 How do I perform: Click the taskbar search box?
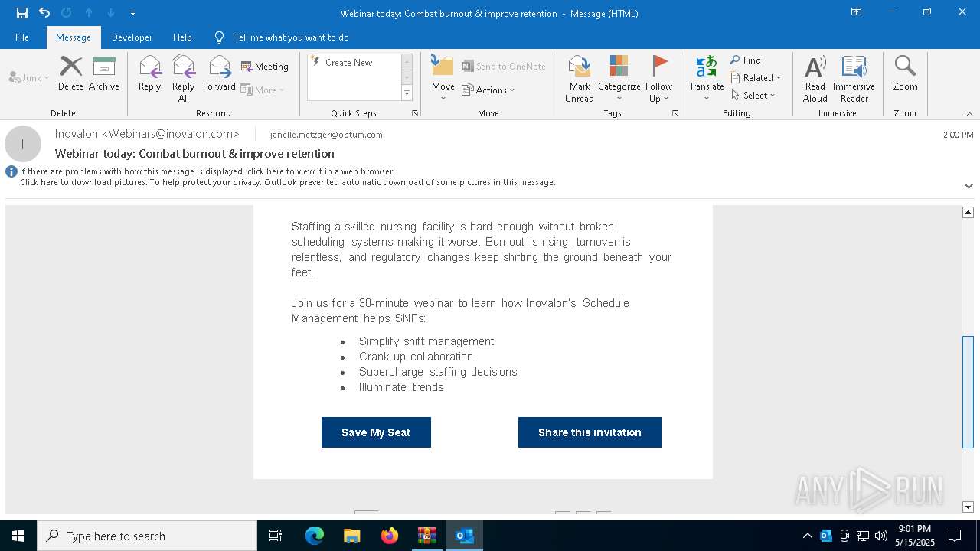pos(147,536)
